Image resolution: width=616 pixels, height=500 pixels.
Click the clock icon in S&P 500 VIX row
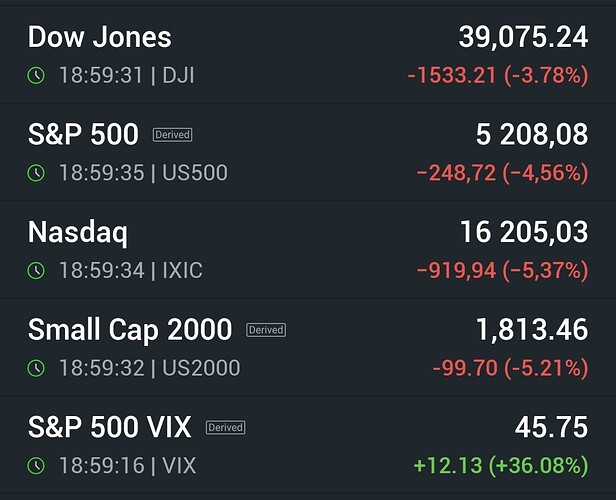(36, 466)
